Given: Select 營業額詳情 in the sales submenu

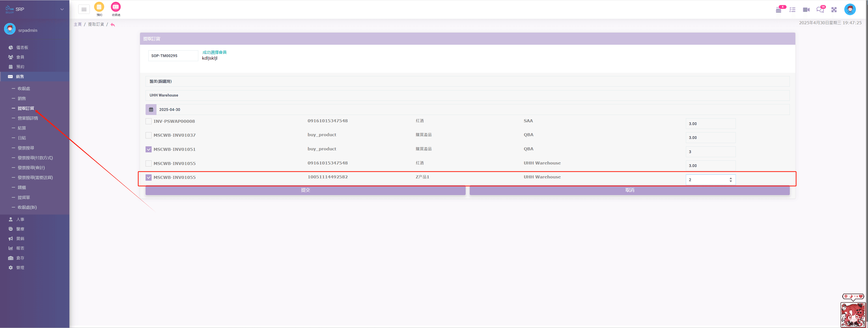Looking at the screenshot, I should tap(28, 118).
